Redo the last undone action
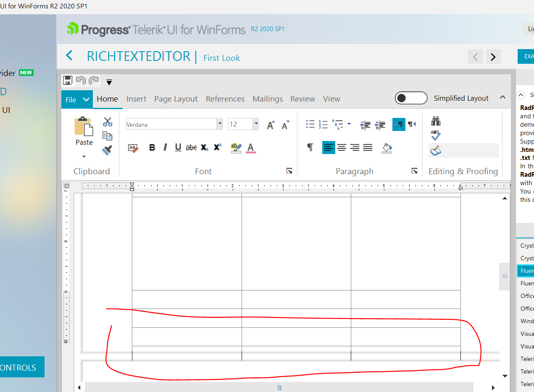 coord(94,81)
